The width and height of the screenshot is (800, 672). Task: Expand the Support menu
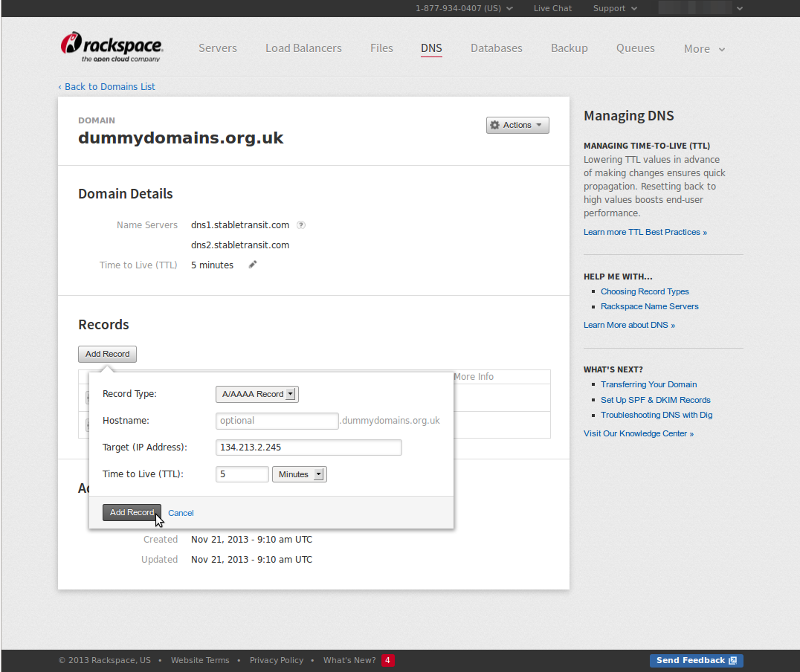point(615,8)
